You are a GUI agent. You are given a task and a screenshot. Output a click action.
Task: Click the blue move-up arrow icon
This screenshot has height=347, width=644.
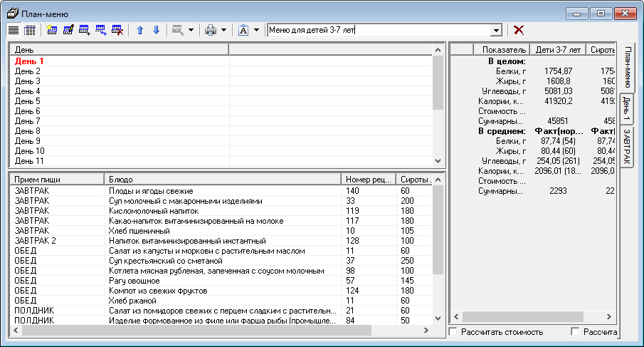point(140,30)
